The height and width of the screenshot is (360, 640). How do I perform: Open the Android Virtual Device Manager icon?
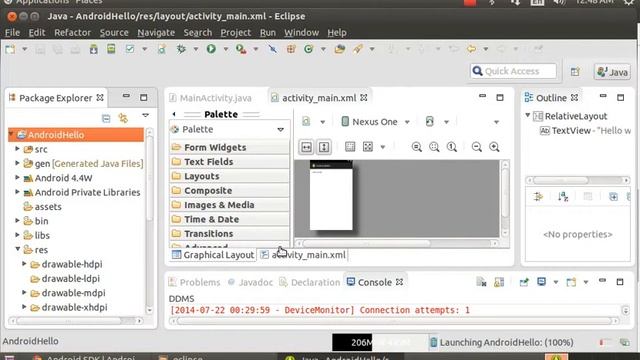tap(111, 49)
